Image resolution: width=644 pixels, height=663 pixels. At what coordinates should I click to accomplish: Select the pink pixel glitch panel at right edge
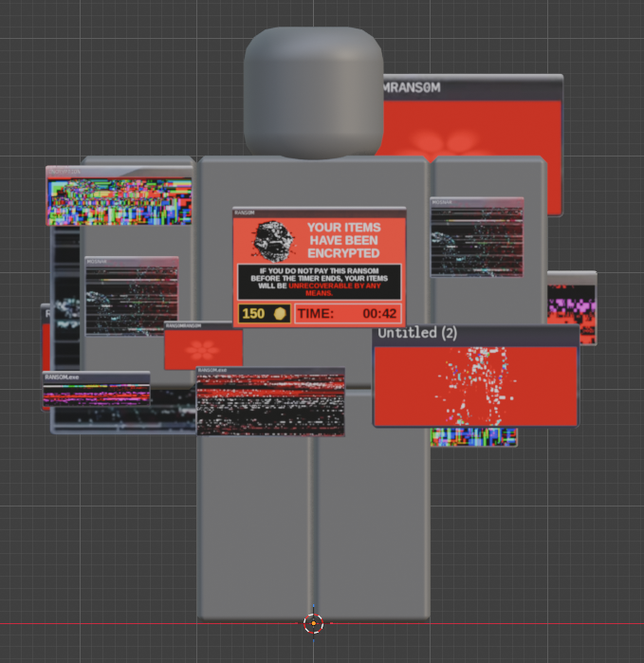pyautogui.click(x=571, y=308)
